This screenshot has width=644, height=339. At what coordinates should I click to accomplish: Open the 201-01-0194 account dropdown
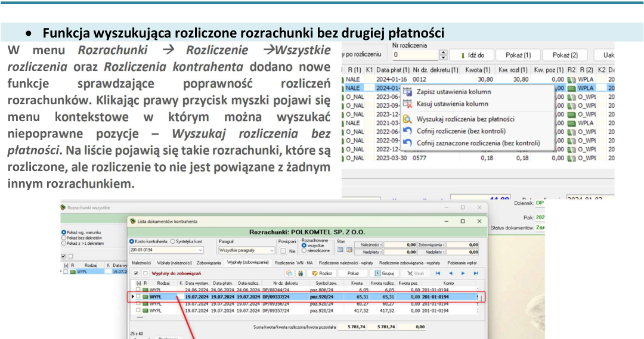tap(200, 250)
